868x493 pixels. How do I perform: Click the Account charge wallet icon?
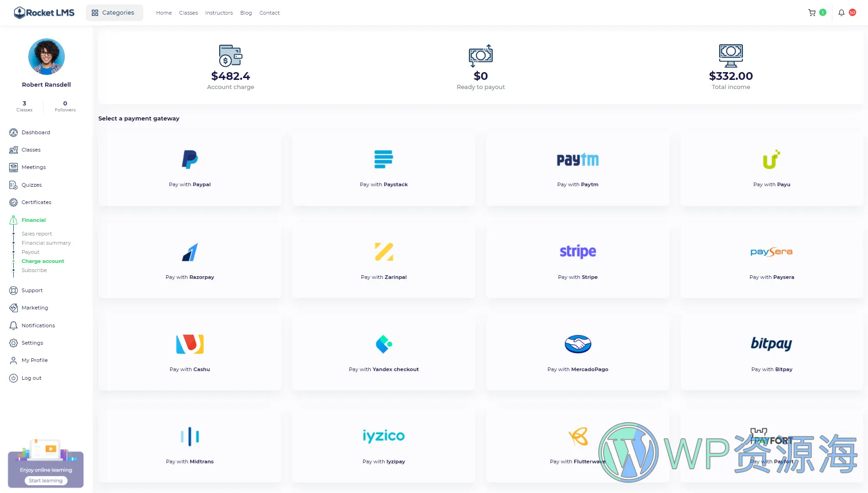[231, 56]
